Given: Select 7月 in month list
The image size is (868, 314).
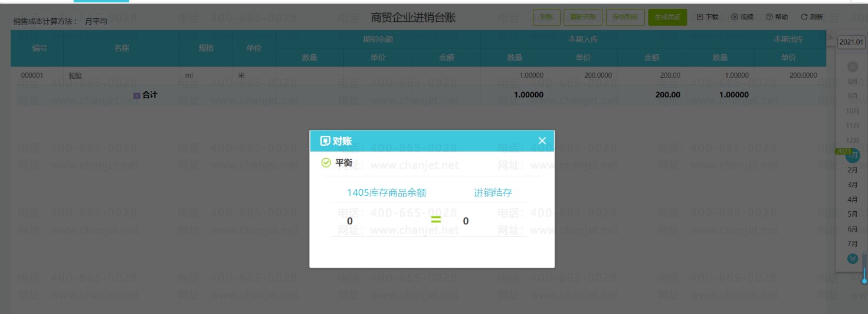Looking at the screenshot, I should (853, 244).
